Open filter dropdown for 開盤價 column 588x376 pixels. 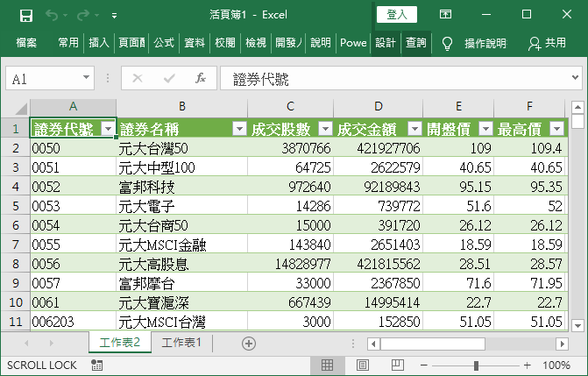point(485,129)
